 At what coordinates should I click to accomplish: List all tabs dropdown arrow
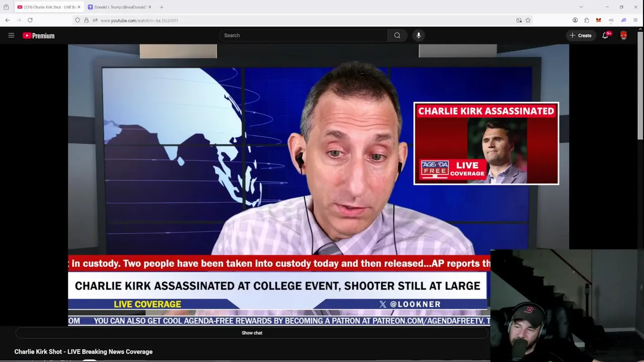coord(581,7)
